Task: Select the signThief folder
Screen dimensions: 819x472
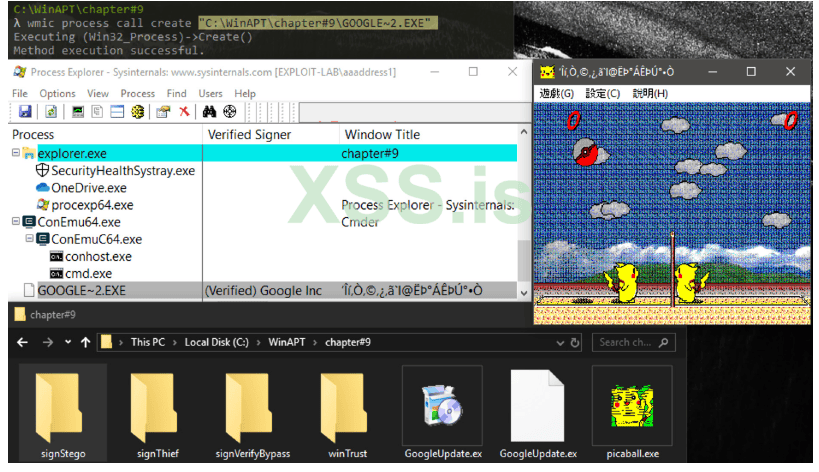Action: pos(158,415)
